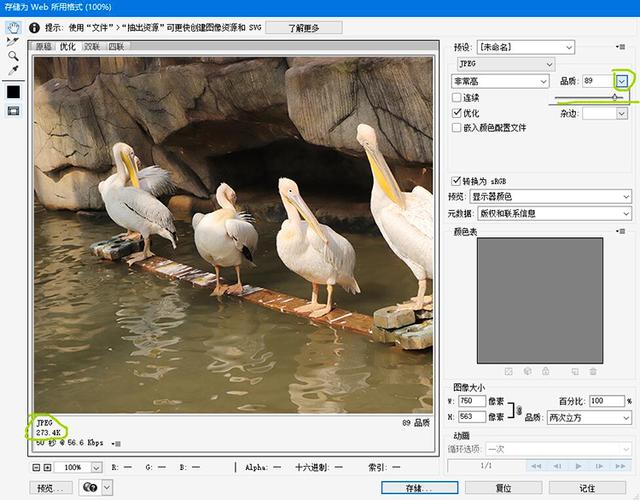Screen dimensions: 640x500
Task: Click the quality slider handle
Action: coord(615,97)
